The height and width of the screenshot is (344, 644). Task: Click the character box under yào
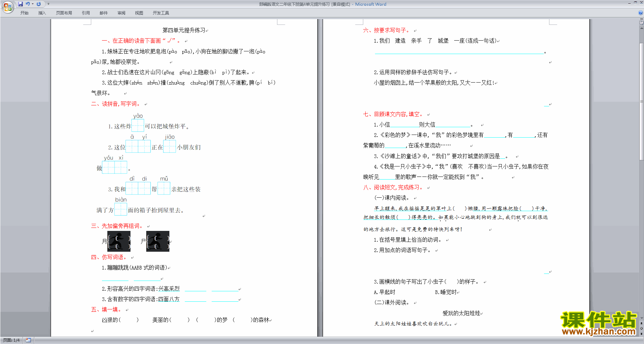pos(138,126)
